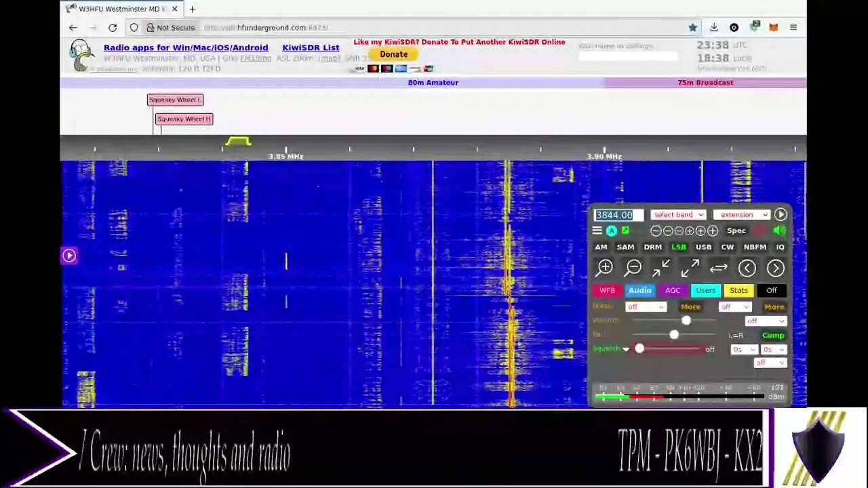Switch to the Audio tab

click(639, 291)
